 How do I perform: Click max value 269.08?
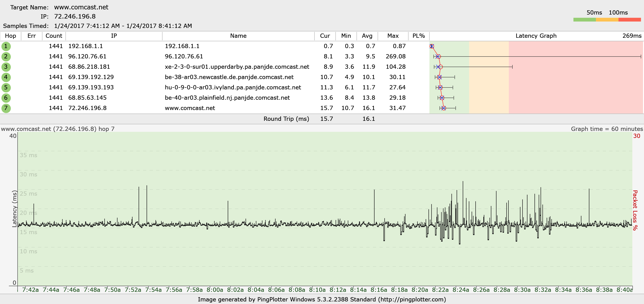[x=395, y=57]
